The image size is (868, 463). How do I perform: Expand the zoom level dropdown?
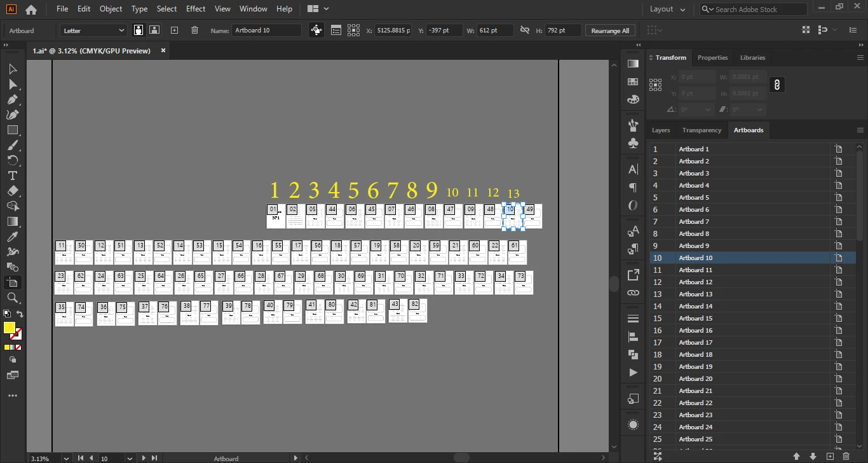pyautogui.click(x=66, y=458)
